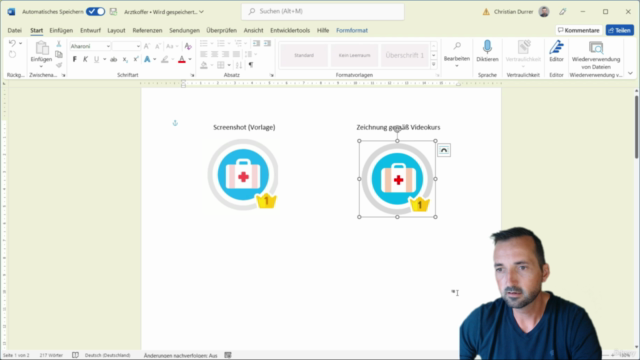Open the Einfügen paste options arrow
Screen dimensions: 640x360
(x=41, y=66)
